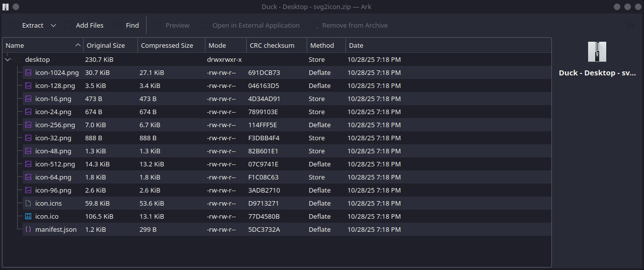
Task: Click checksum F3DBB4F4
Action: tap(264, 138)
